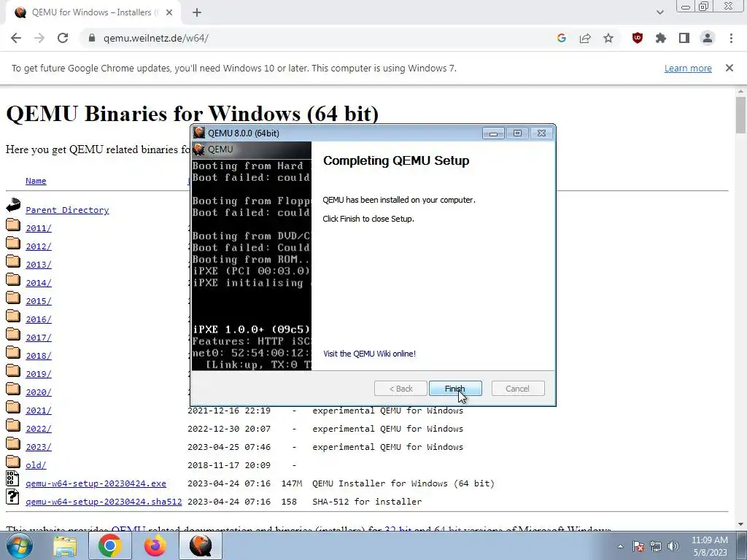Click the Parent Directory back-arrow icon
This screenshot has height=560, width=747.
13,205
